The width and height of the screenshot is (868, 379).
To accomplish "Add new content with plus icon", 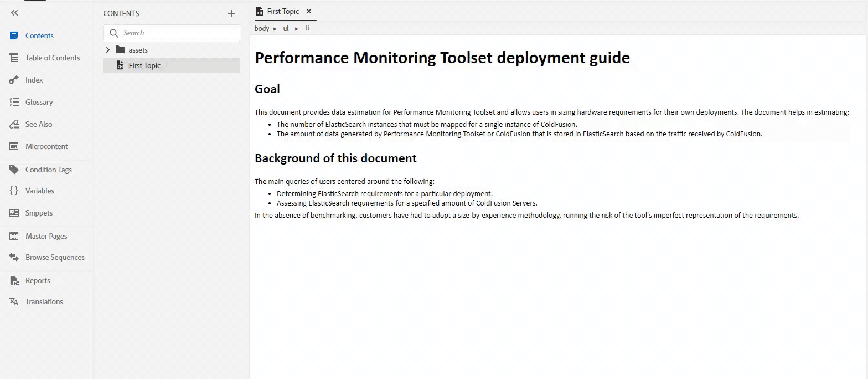I will click(231, 13).
